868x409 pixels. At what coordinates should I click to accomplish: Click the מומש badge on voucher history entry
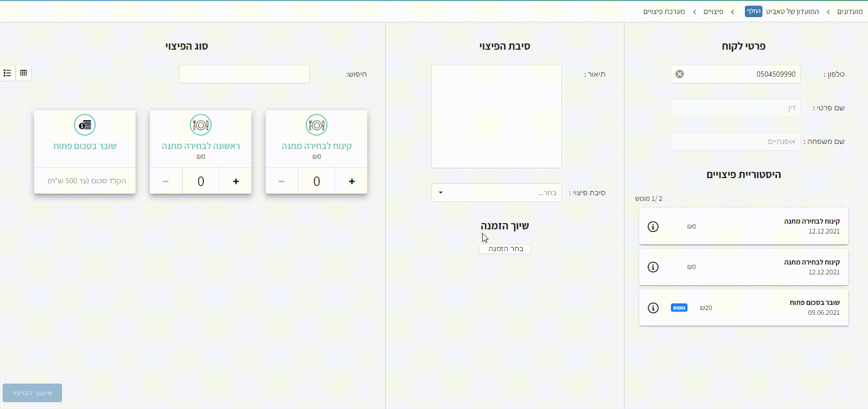point(679,308)
